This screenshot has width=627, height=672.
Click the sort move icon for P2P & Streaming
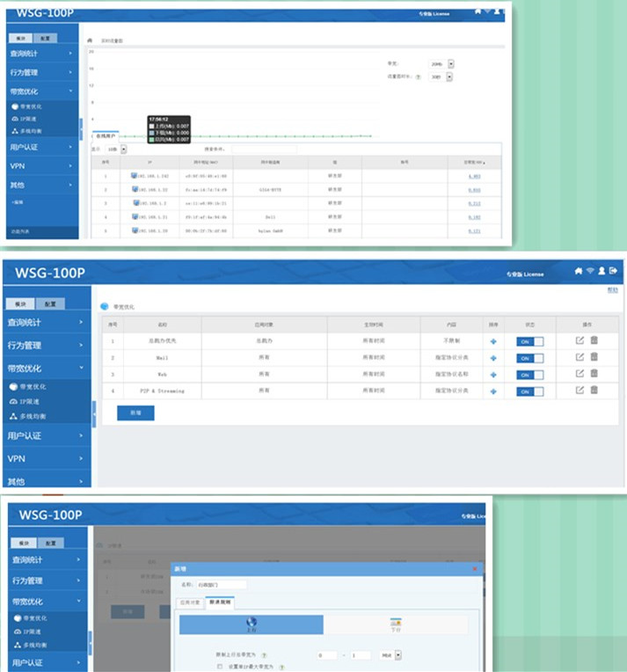(x=493, y=391)
